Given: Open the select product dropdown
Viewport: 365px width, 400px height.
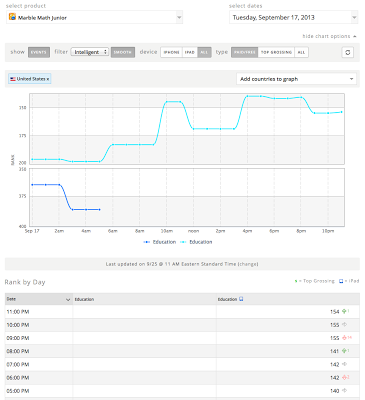Looking at the screenshot, I should 94,17.
